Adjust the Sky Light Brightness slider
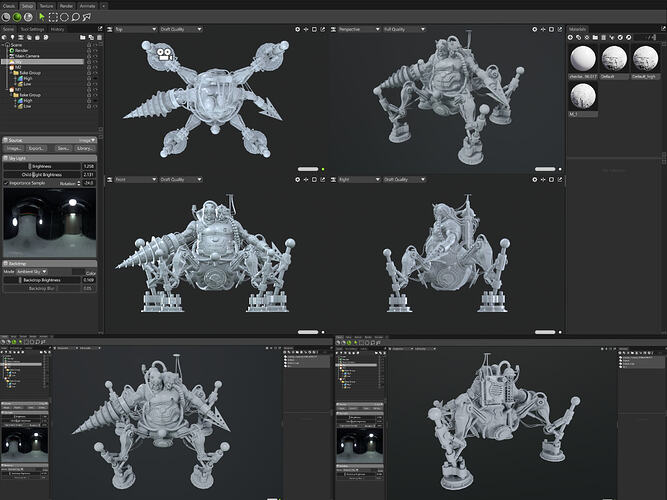 coord(42,166)
